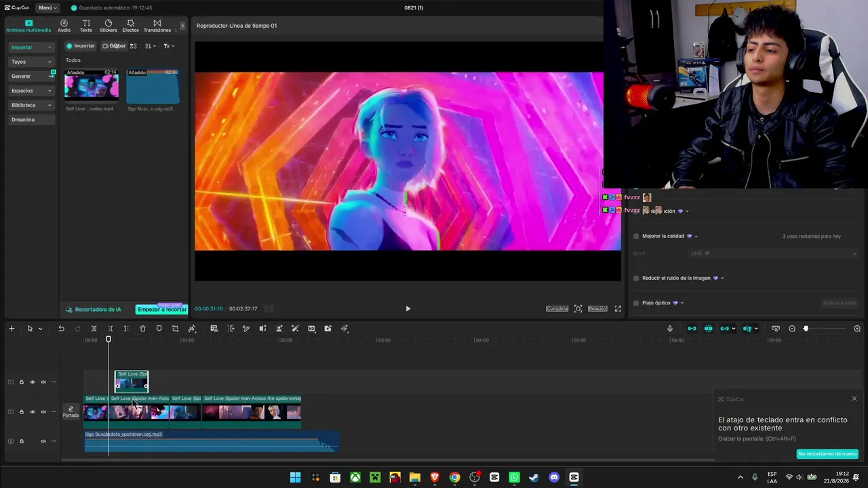This screenshot has height=488, width=868.
Task: Switch to the Texto tab
Action: coord(86,26)
